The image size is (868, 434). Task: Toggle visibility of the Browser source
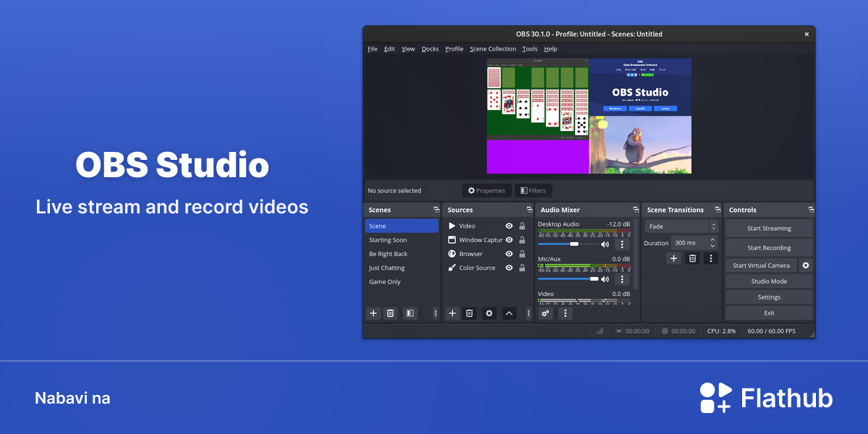pyautogui.click(x=509, y=254)
